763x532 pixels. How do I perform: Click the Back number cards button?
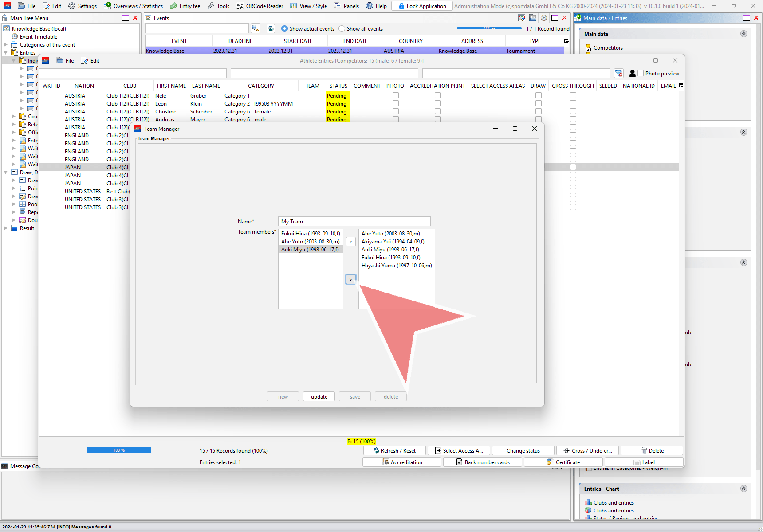coord(483,462)
